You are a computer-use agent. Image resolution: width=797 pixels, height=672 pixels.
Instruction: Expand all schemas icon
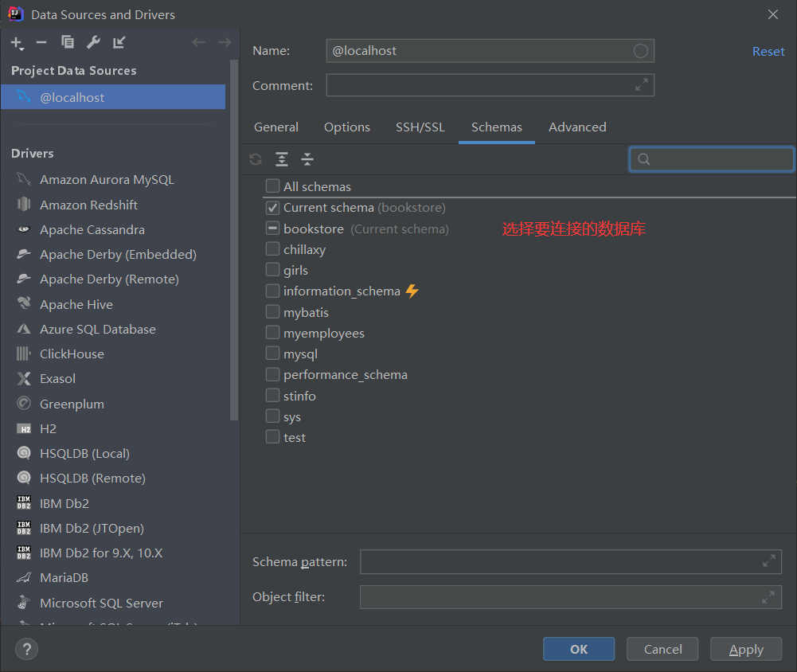(x=282, y=159)
